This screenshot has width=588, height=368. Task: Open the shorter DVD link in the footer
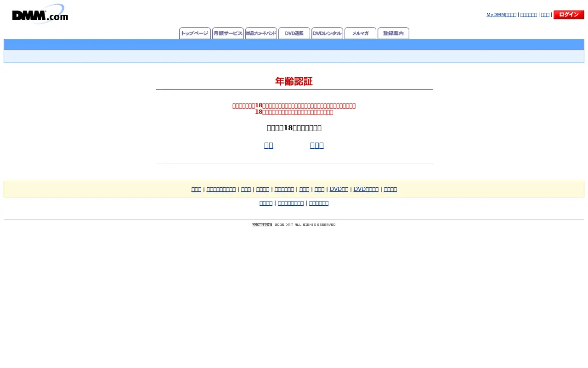(x=339, y=189)
